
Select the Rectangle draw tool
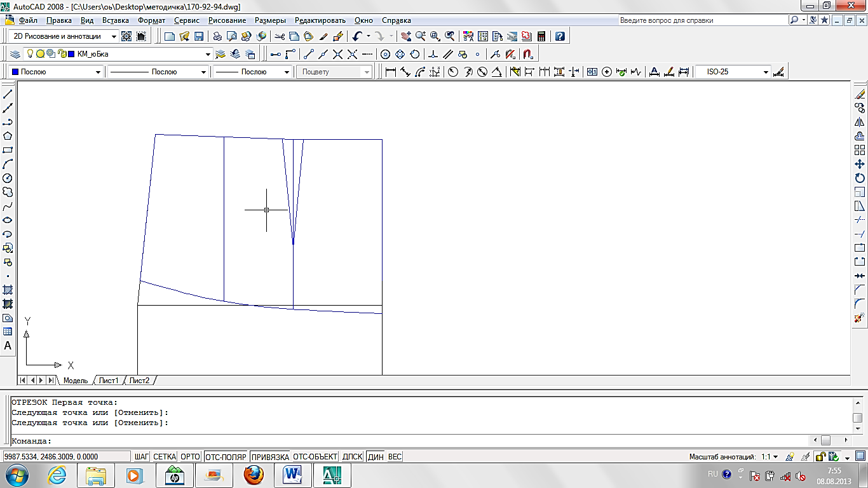[8, 150]
